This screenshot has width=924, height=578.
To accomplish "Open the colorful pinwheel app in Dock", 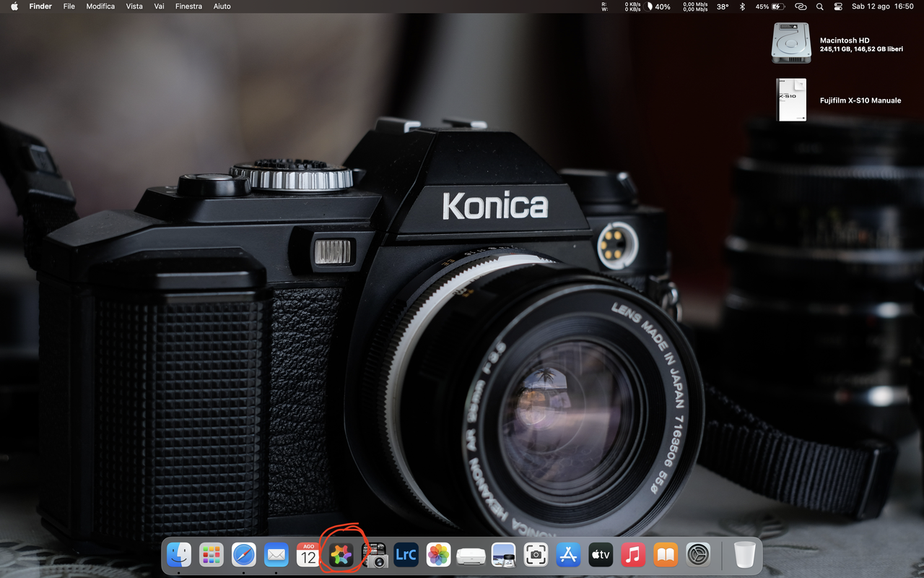I will coord(341,555).
